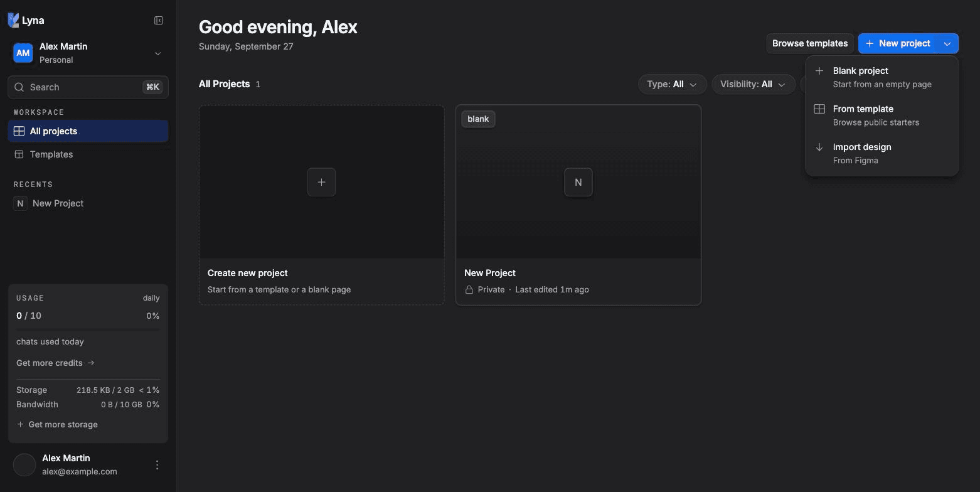This screenshot has width=980, height=492.
Task: Click 'Start from a template or a blank page'
Action: pos(279,290)
